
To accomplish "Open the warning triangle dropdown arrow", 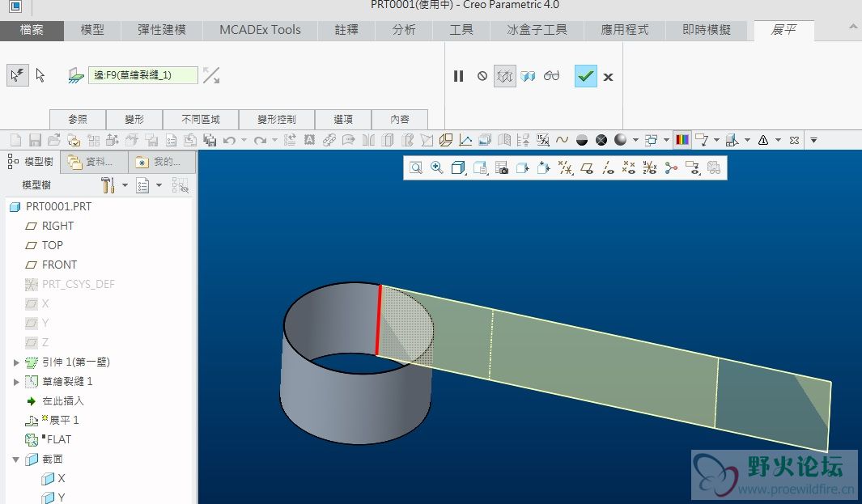I will point(778,140).
